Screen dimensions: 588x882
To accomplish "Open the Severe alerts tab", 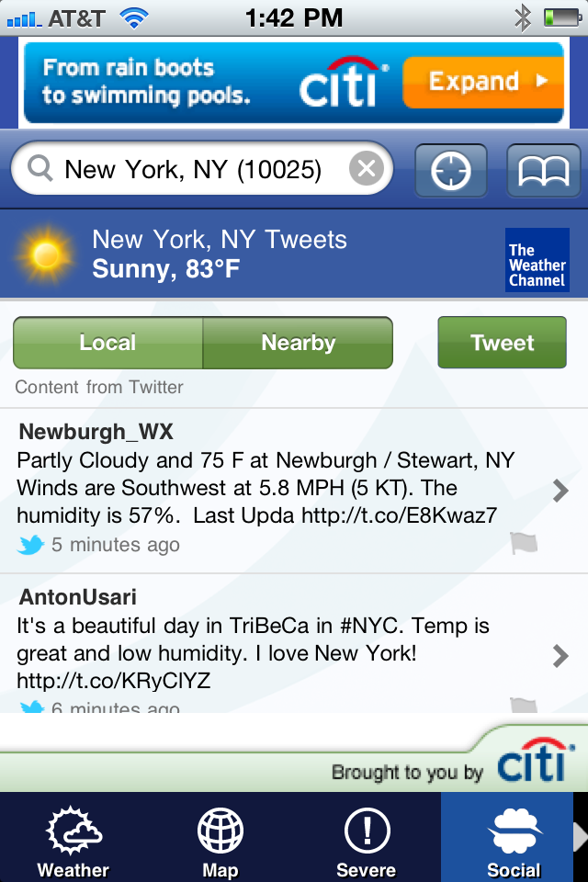I will click(367, 838).
